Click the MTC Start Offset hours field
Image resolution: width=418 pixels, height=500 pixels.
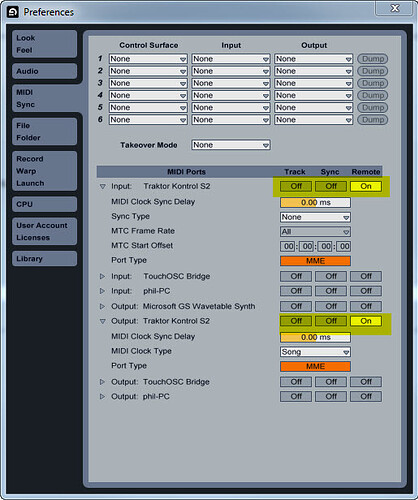[x=288, y=247]
